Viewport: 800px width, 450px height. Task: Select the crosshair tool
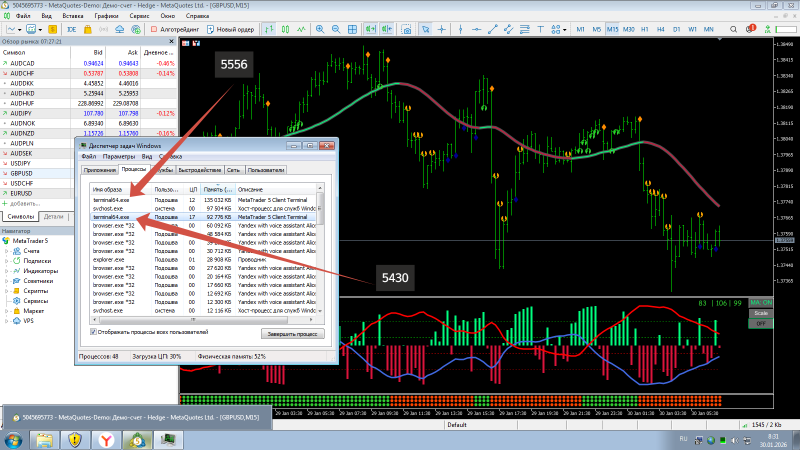tap(442, 30)
